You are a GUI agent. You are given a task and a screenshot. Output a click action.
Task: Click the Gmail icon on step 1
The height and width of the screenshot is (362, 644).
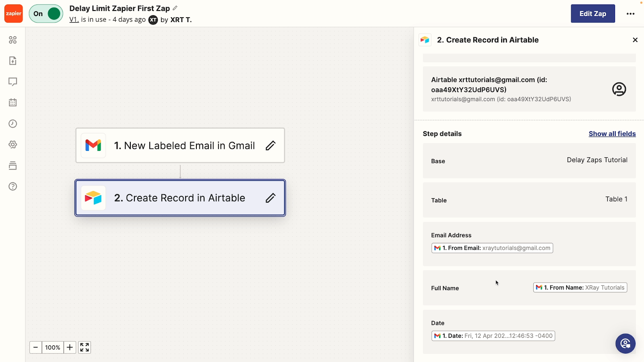(93, 145)
